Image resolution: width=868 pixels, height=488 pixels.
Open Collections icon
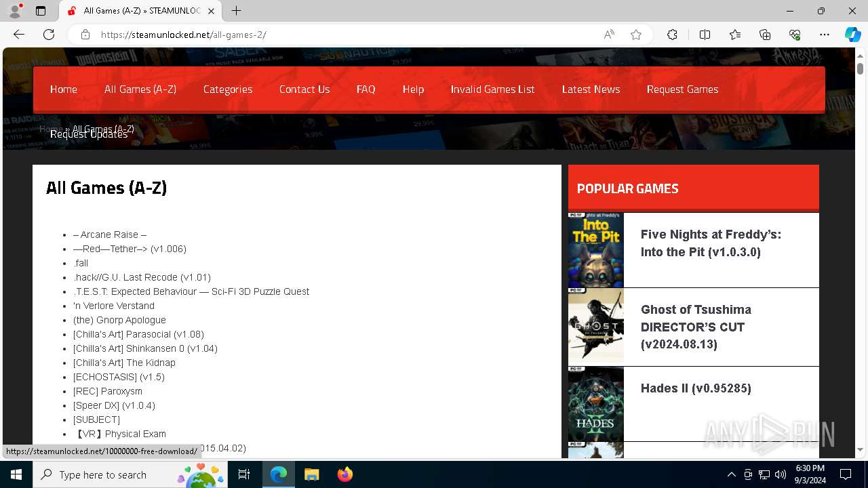point(765,35)
